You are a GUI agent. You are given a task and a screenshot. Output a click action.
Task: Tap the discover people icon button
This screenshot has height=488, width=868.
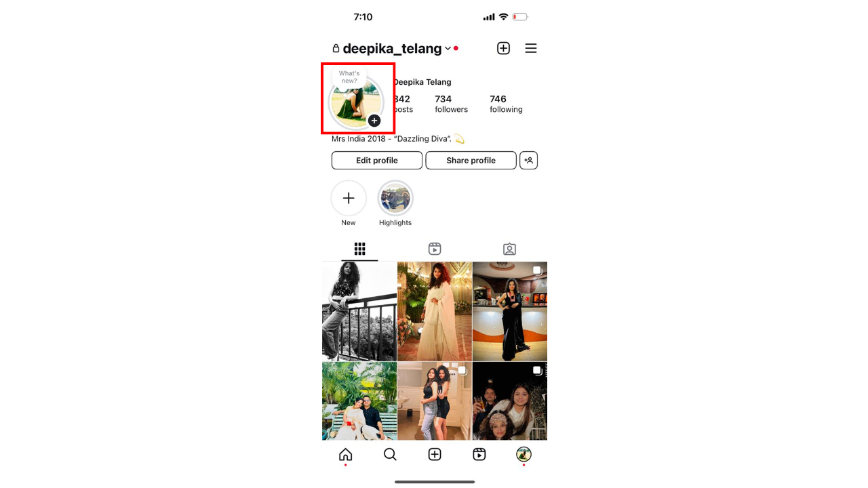tap(528, 161)
